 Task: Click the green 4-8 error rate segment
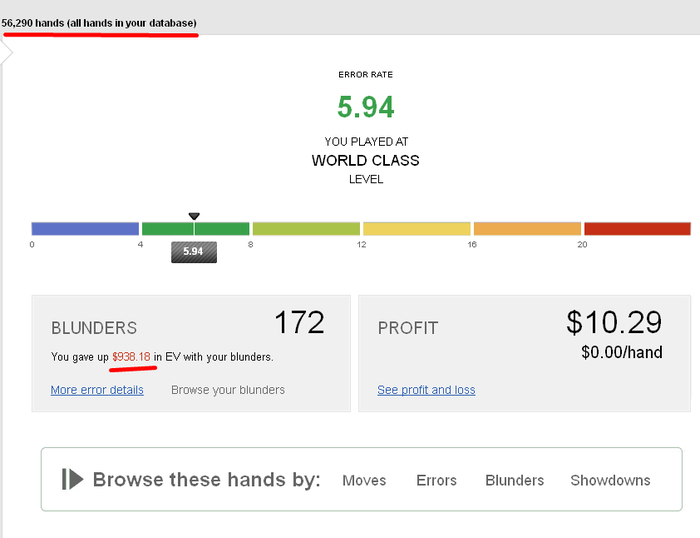196,229
